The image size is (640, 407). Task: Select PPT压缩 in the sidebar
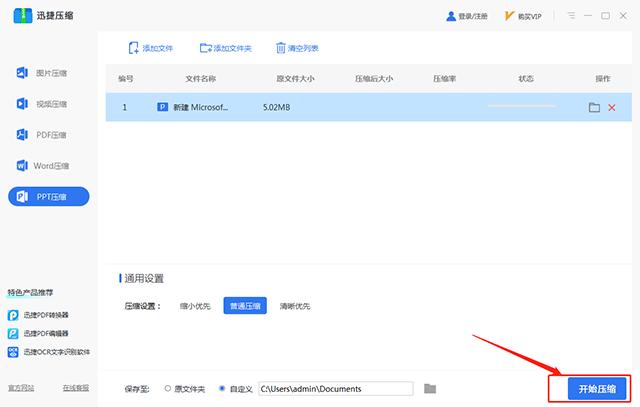pos(49,197)
